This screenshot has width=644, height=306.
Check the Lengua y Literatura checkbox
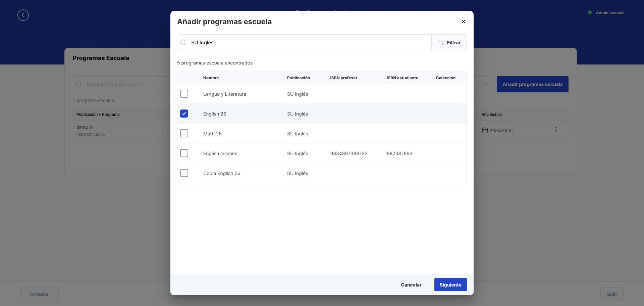184,94
